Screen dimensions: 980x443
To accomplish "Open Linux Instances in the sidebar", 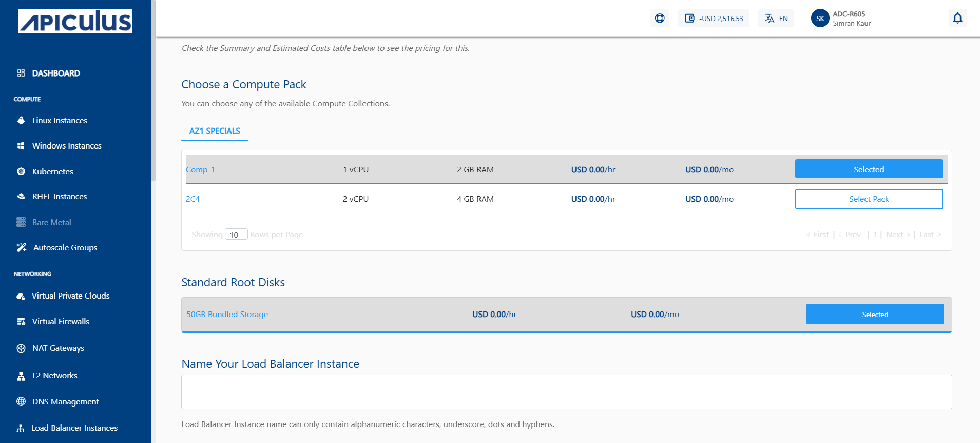I will tap(60, 121).
